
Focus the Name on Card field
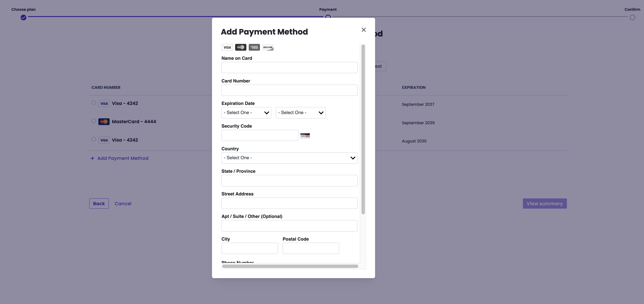[x=289, y=68]
